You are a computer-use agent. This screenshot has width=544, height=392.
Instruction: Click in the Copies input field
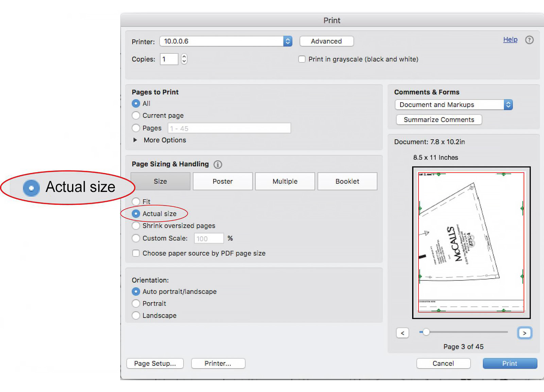coord(169,59)
